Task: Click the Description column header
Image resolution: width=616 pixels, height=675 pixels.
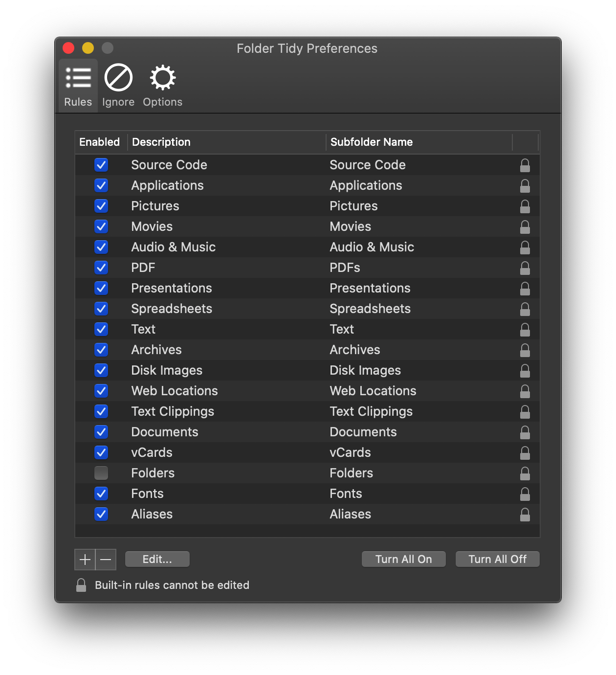Action: click(x=161, y=142)
